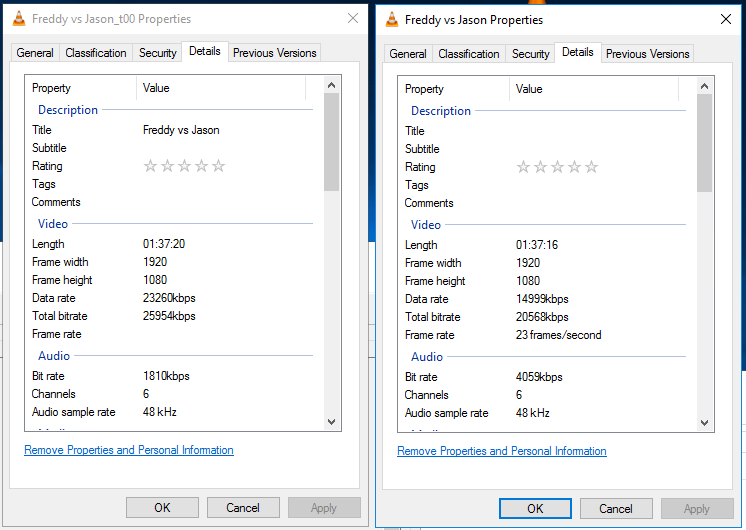Click Frame rate value 23 frames/second

point(559,335)
